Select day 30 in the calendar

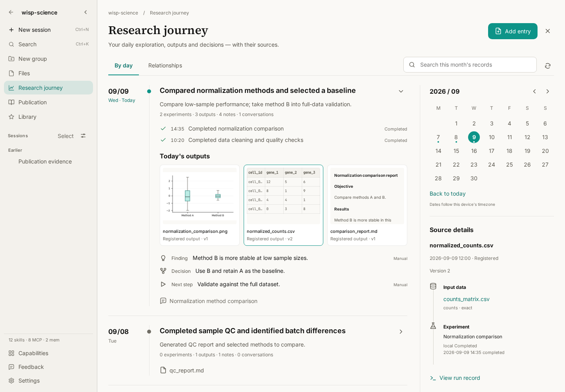(474, 178)
